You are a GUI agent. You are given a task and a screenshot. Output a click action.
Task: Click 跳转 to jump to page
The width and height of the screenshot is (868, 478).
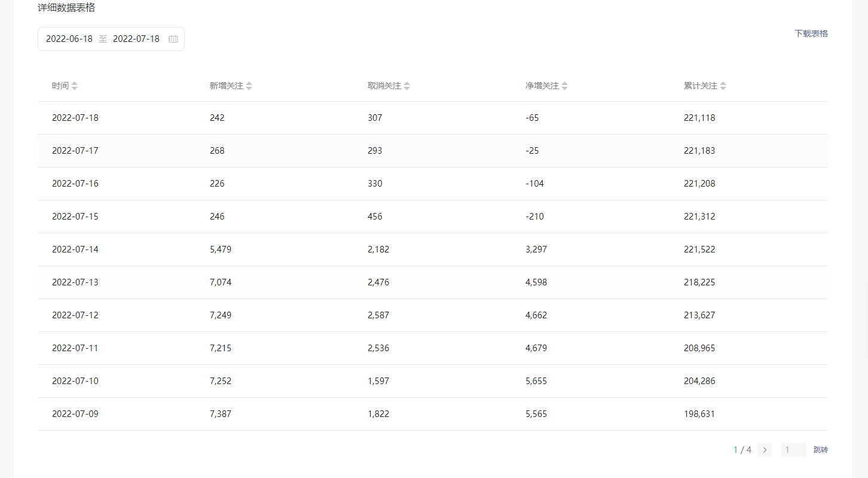coord(820,450)
